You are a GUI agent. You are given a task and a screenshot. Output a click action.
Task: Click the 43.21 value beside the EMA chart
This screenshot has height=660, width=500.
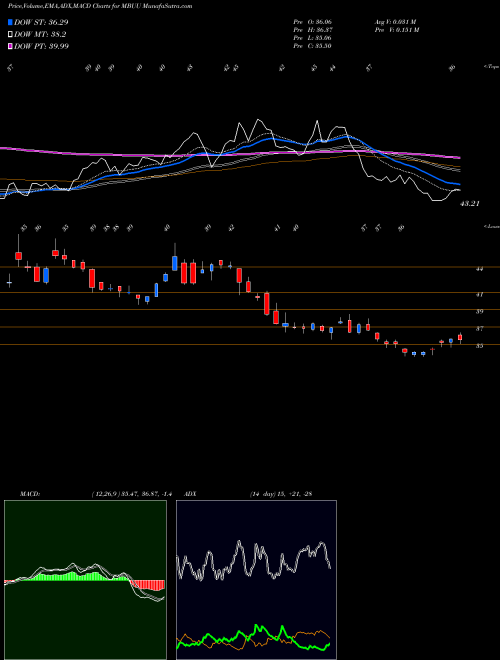pyautogui.click(x=470, y=204)
